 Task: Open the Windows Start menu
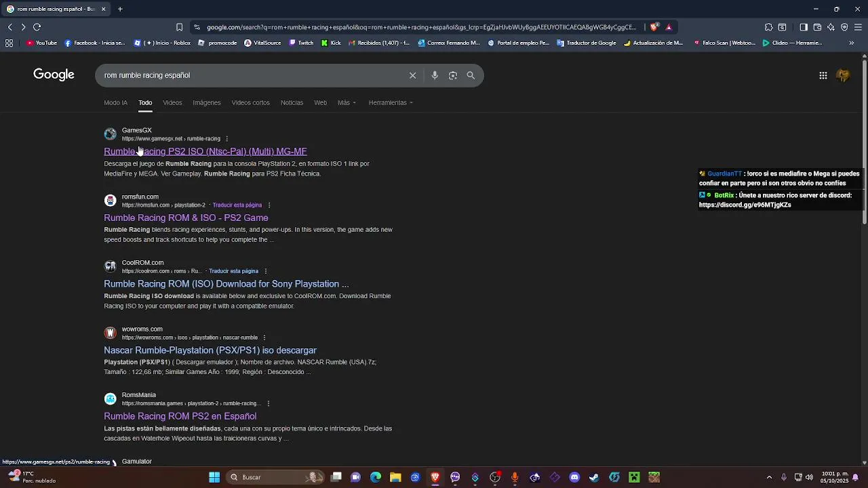click(x=214, y=477)
